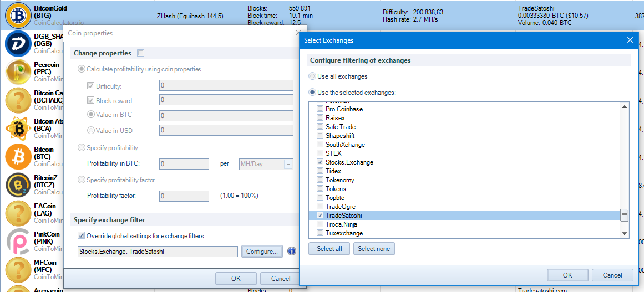
Task: Click Select none button
Action: (x=374, y=249)
